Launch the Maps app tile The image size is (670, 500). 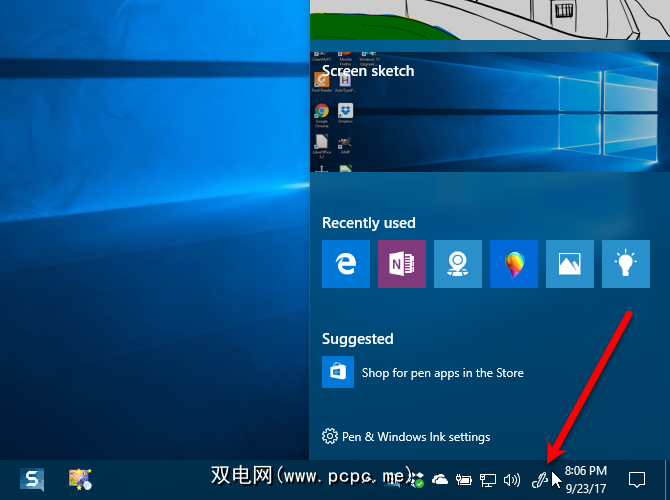[458, 264]
